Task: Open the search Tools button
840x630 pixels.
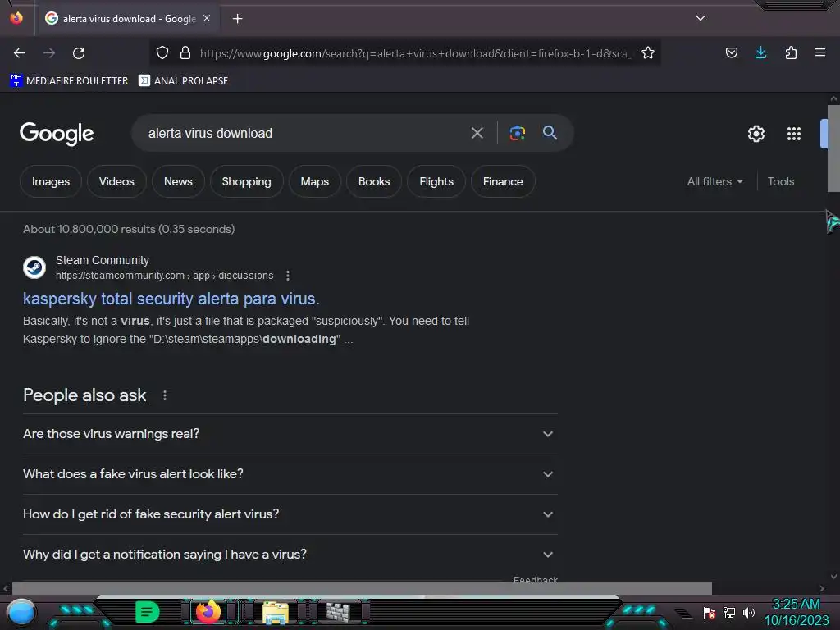Action: 781,181
